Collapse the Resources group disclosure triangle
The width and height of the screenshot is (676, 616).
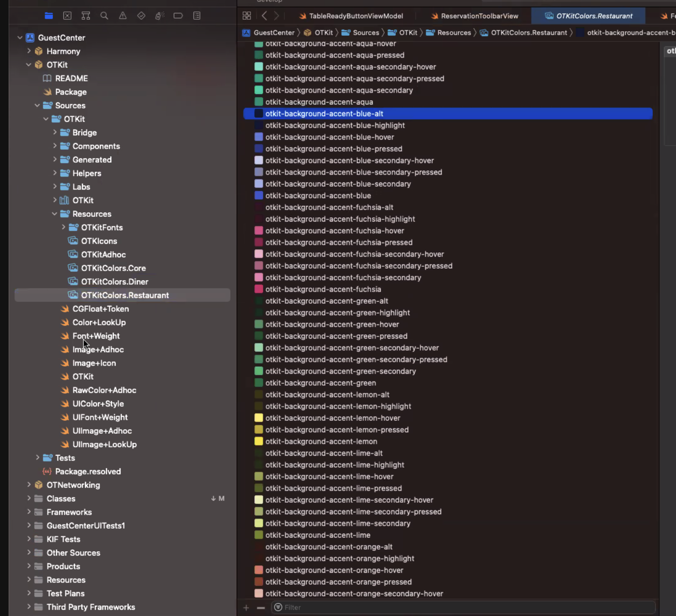click(54, 214)
